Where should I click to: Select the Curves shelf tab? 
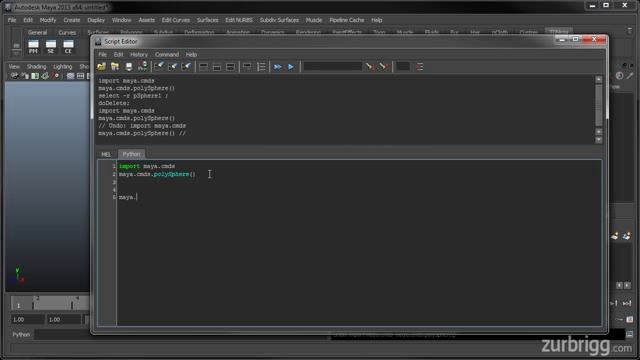click(67, 32)
